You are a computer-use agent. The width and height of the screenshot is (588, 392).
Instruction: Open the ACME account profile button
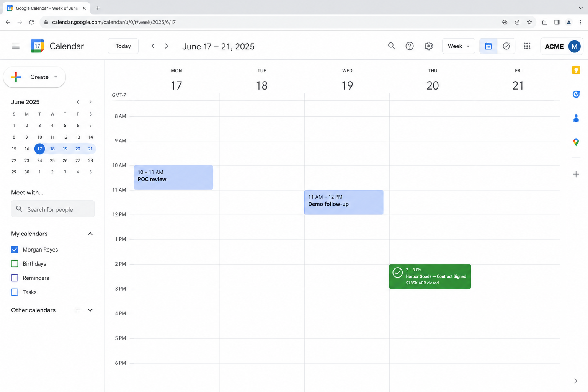pyautogui.click(x=562, y=46)
